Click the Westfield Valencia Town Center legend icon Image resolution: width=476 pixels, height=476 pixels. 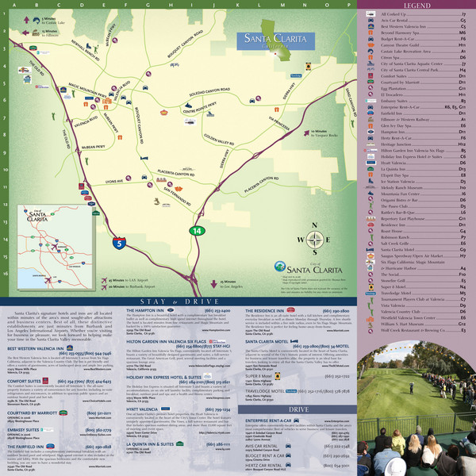pos(370,318)
